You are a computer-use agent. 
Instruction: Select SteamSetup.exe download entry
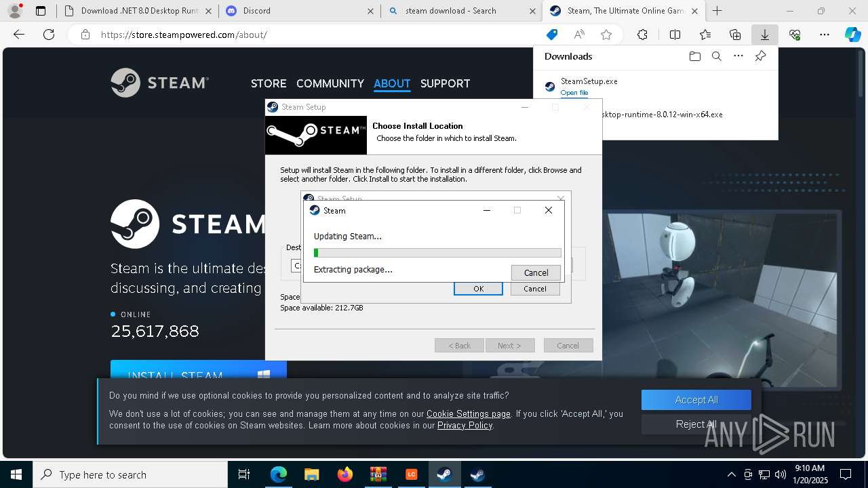[655, 86]
